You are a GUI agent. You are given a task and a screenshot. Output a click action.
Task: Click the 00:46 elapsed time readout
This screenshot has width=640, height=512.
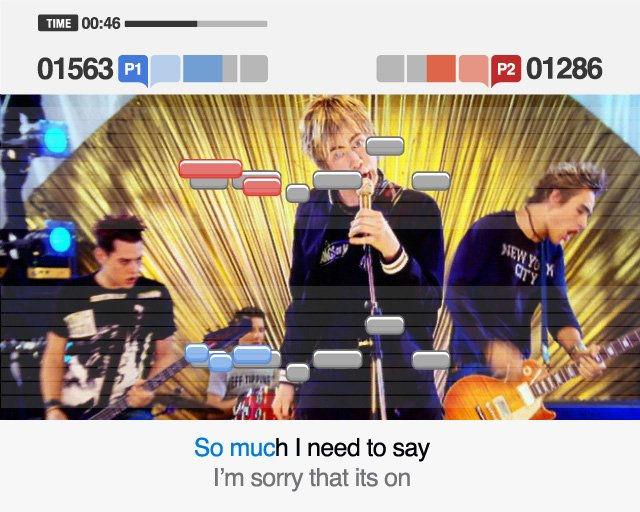[x=101, y=23]
